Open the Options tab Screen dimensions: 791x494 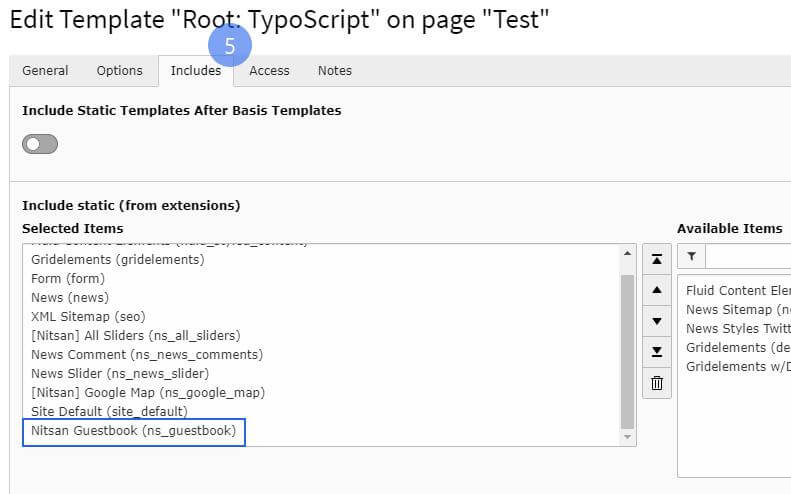(x=119, y=71)
